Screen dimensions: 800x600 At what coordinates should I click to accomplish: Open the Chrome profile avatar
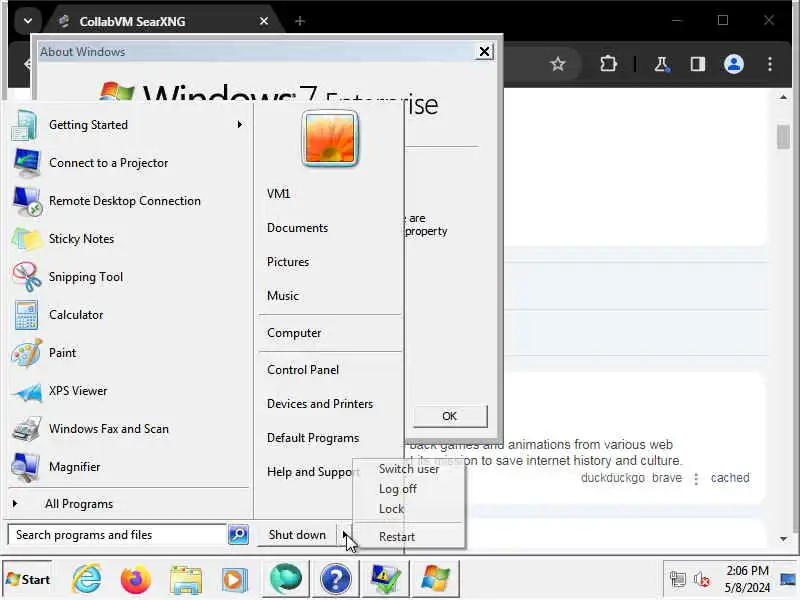click(734, 64)
